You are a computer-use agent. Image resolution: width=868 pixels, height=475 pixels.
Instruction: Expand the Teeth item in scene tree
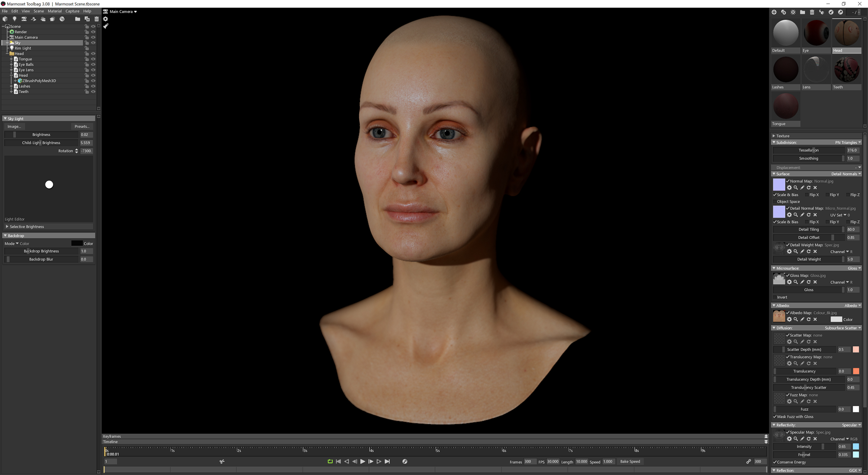(x=11, y=91)
